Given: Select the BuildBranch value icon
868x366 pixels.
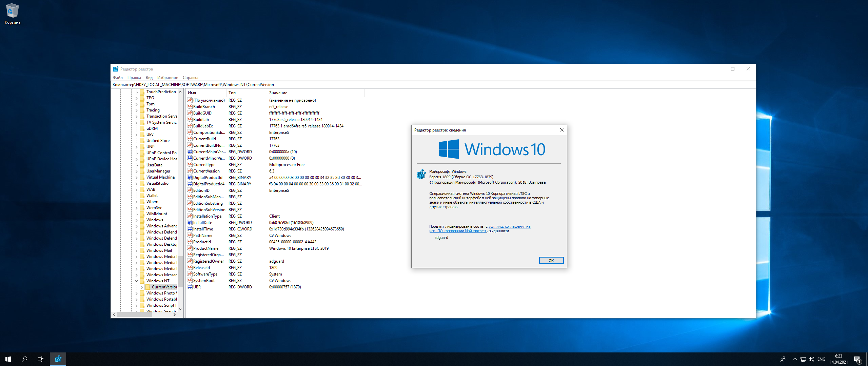Looking at the screenshot, I should (190, 107).
